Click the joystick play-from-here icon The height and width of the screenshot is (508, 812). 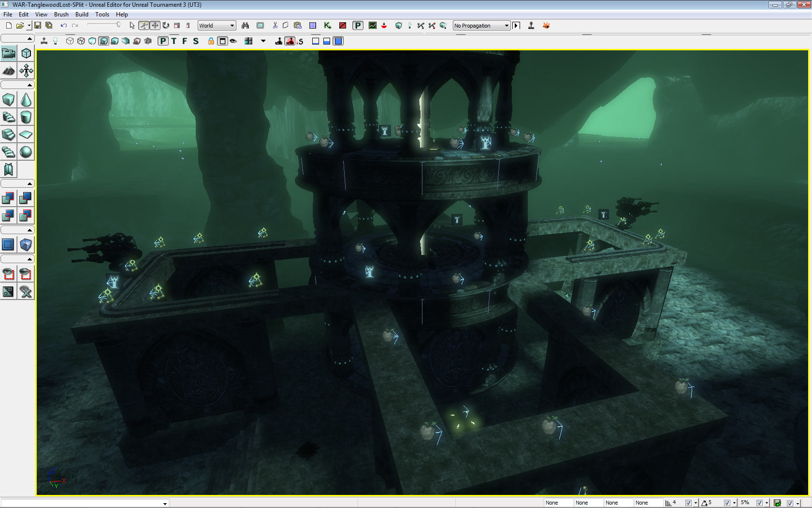(531, 26)
